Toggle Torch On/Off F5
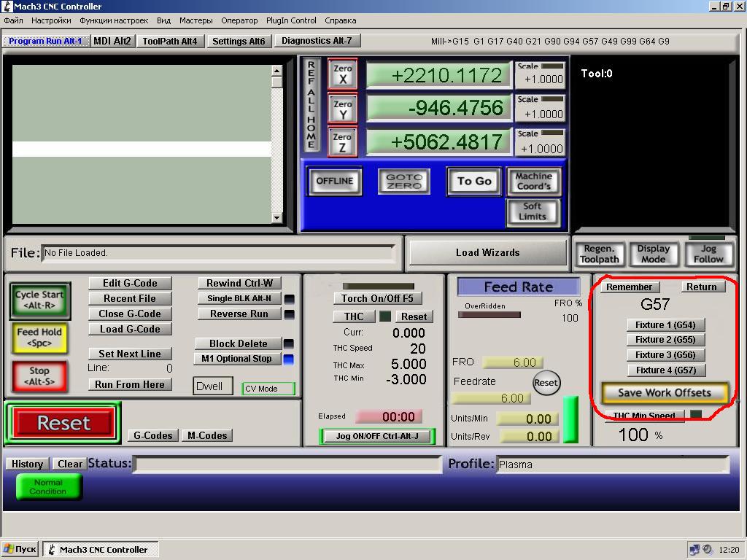The height and width of the screenshot is (560, 747). (x=377, y=298)
